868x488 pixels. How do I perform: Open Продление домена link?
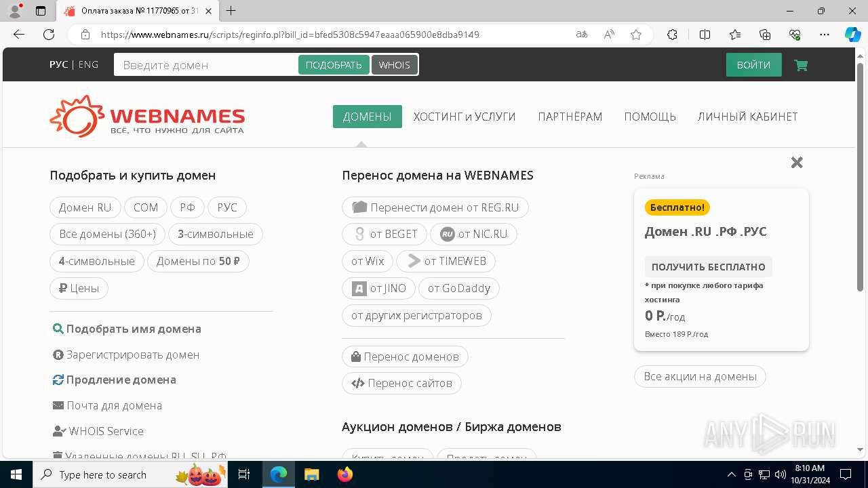(115, 380)
